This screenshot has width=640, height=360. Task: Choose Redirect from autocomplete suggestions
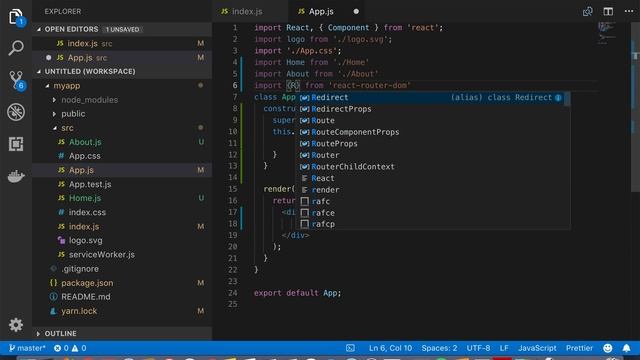[433, 98]
